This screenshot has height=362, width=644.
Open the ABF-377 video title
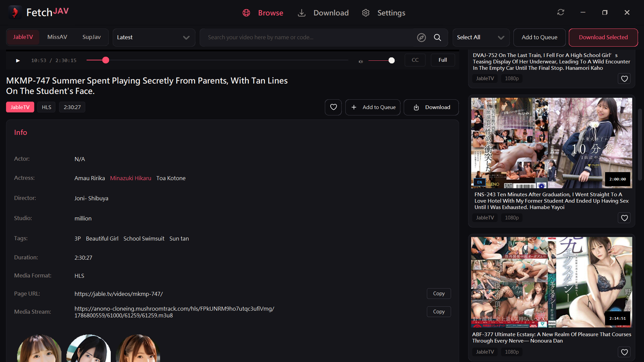pos(552,338)
